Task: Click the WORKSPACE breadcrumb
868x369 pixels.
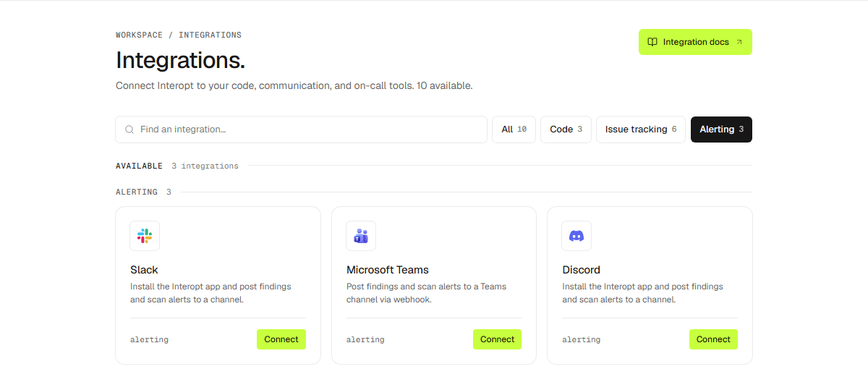Action: [139, 35]
